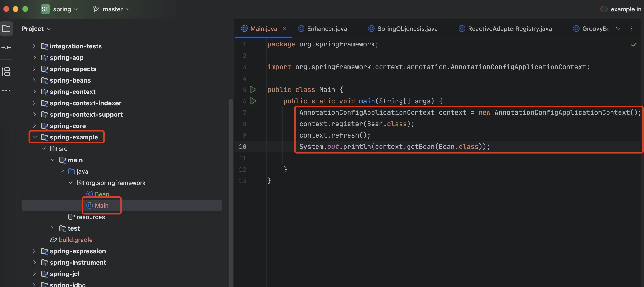Open the Structure tool window icon
This screenshot has width=644, height=287.
point(6,72)
